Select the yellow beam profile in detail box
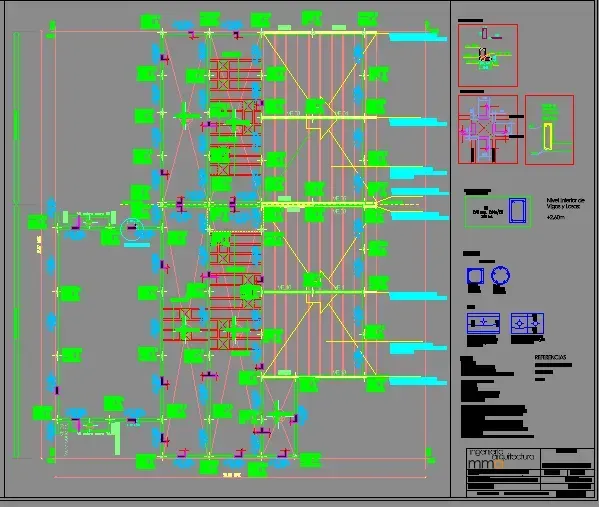599x507 pixels. 548,136
